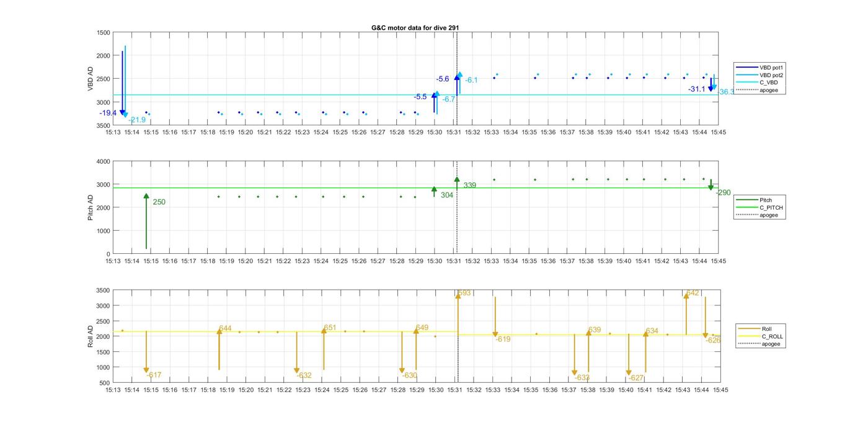Screen dimensions: 868x430
Task: Click the "VBD AD" y-axis label
Action: click(91, 79)
